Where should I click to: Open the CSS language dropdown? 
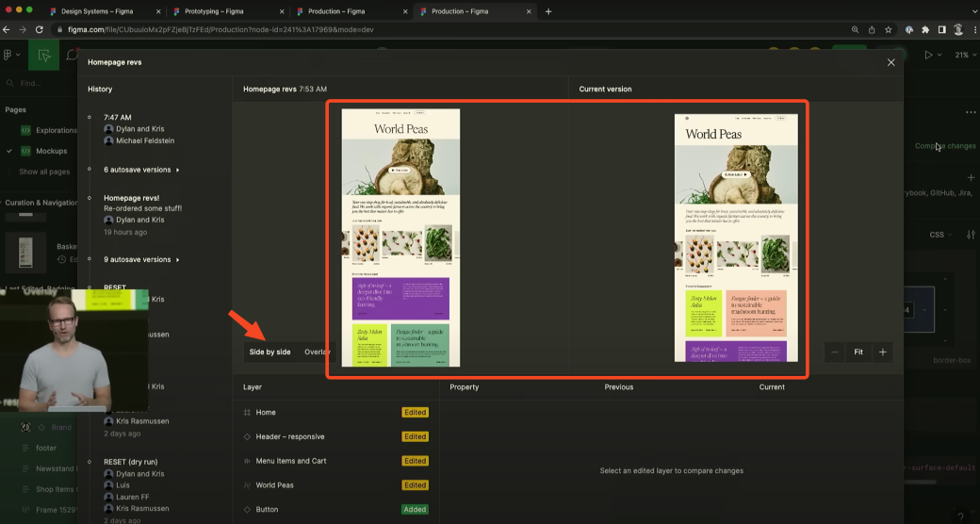(x=940, y=235)
